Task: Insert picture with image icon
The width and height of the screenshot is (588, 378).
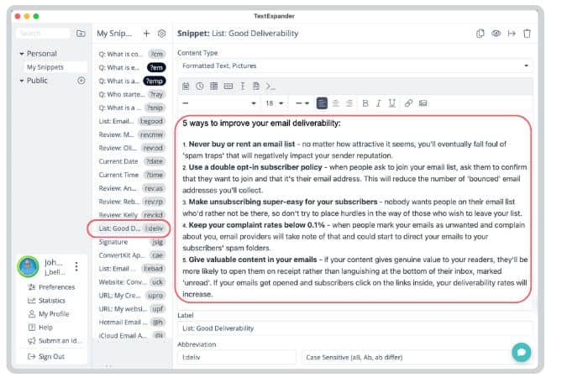Action: (423, 103)
